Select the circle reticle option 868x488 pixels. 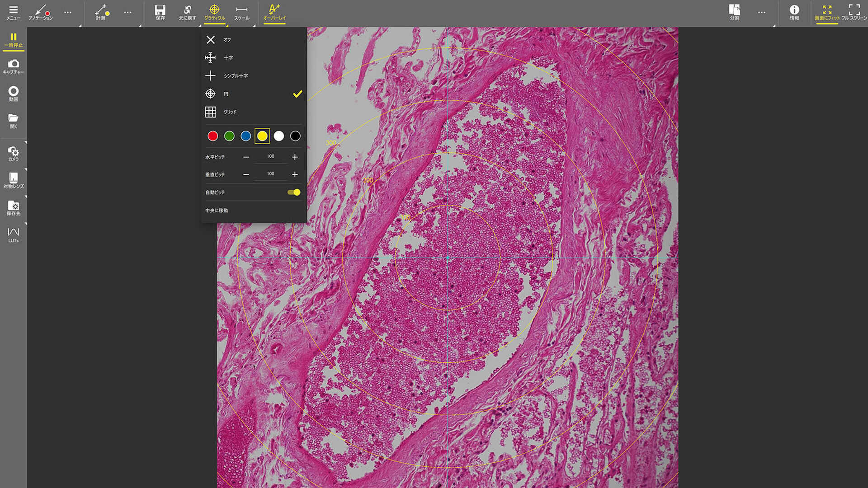click(x=226, y=94)
